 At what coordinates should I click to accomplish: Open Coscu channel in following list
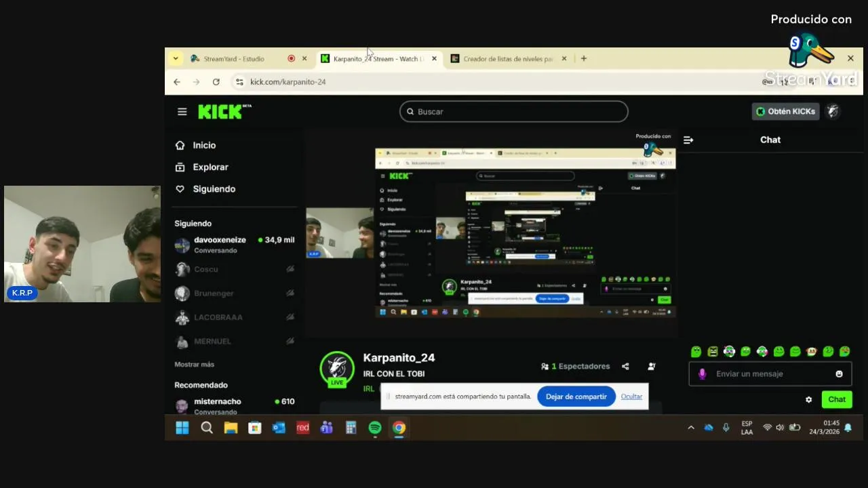coord(235,269)
